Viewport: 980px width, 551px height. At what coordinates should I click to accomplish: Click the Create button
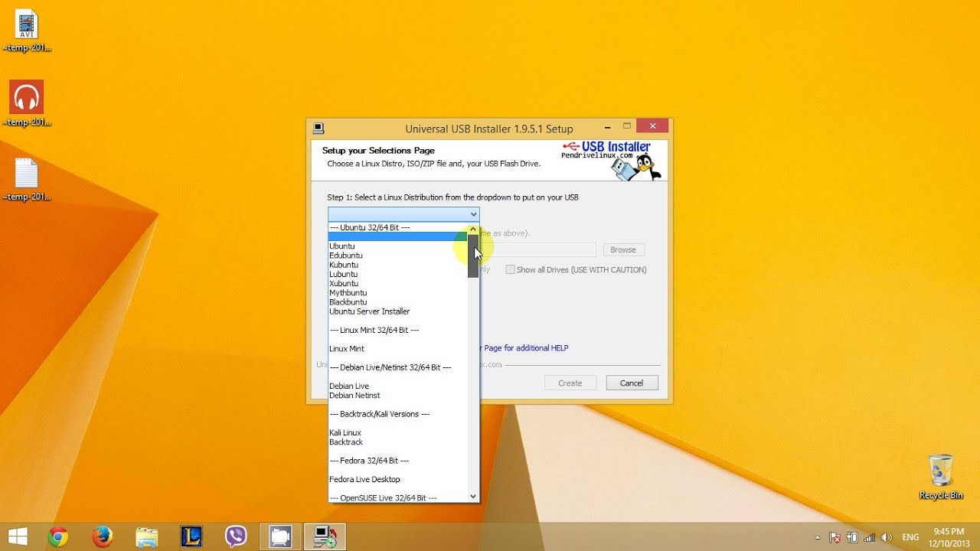[570, 383]
